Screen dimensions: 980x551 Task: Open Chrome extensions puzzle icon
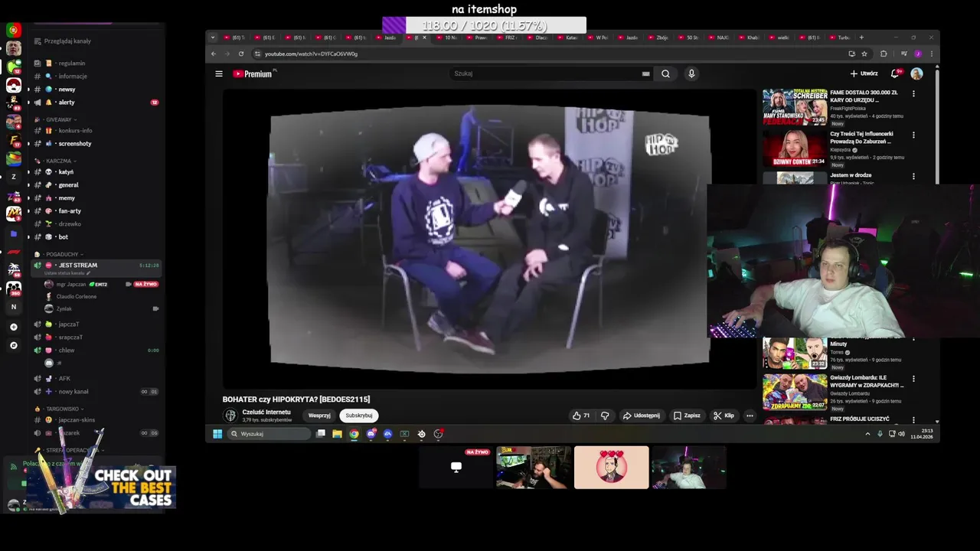884,54
